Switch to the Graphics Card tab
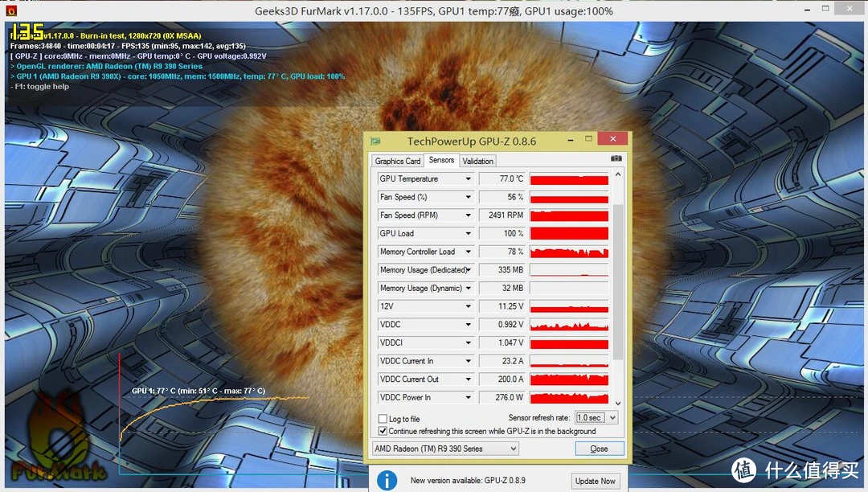Image resolution: width=868 pixels, height=492 pixels. pos(398,161)
